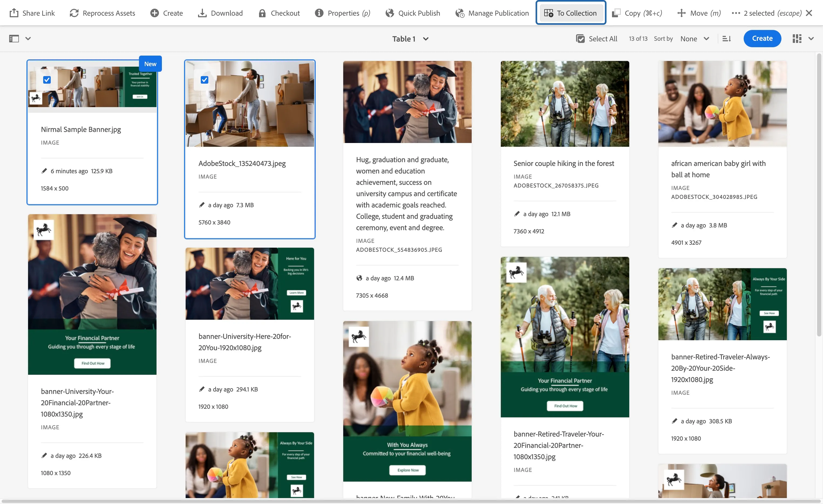823x504 pixels.
Task: Toggle sort direction icon
Action: (726, 39)
